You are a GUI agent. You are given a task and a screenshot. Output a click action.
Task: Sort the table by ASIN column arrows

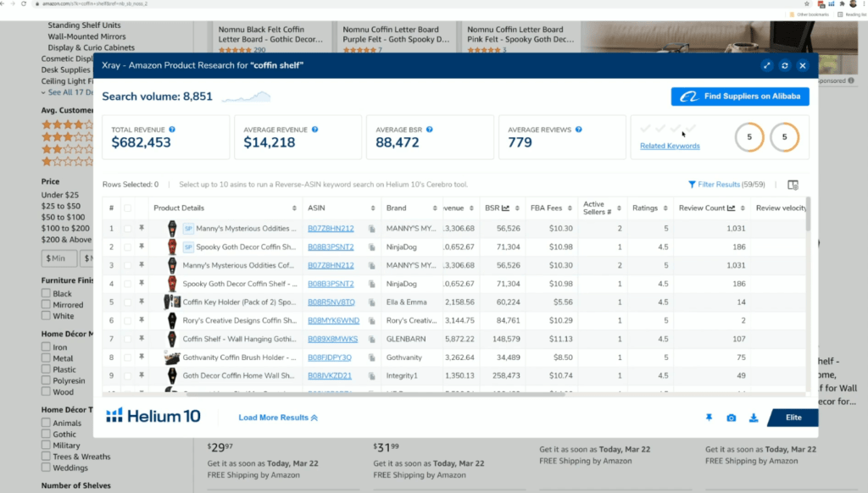pyautogui.click(x=373, y=208)
